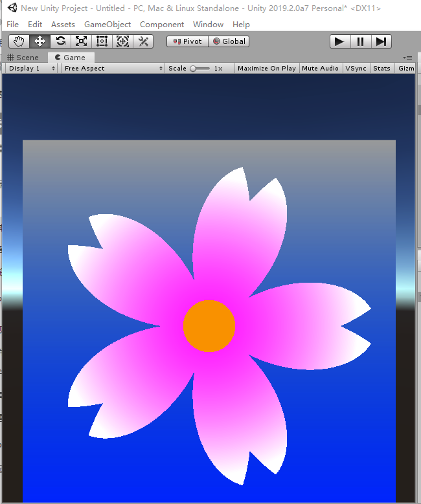Screen dimensions: 421x504
Task: Select the Hand tool
Action: 19,41
